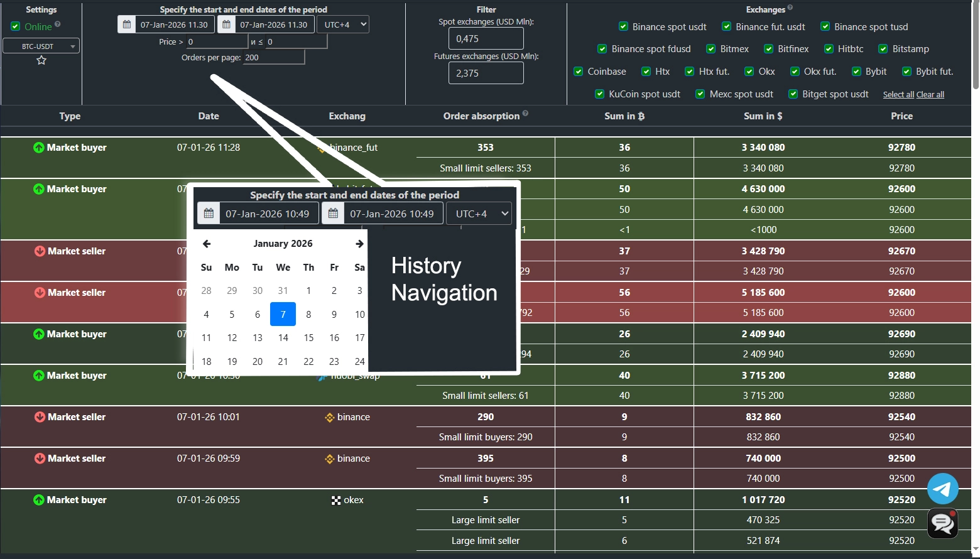980x559 pixels.
Task: Expand the UTC+4 timezone dropdown in top bar
Action: pyautogui.click(x=343, y=24)
